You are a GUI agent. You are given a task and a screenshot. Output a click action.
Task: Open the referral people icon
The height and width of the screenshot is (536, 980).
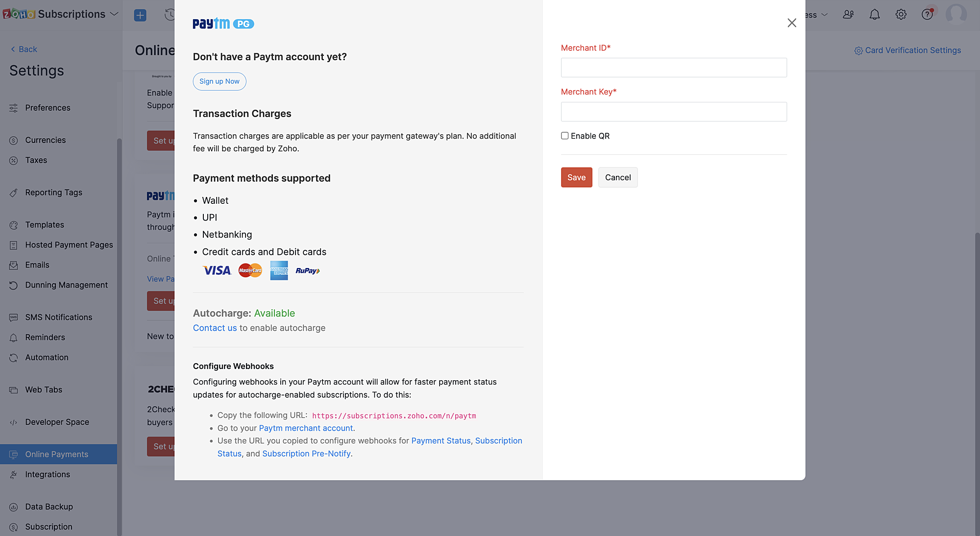pyautogui.click(x=848, y=15)
